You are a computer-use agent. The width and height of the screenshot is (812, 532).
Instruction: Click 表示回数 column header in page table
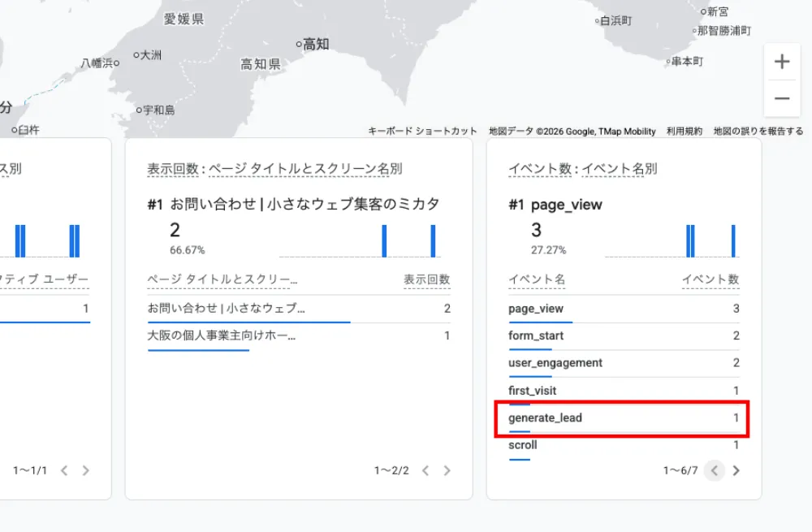click(x=427, y=279)
